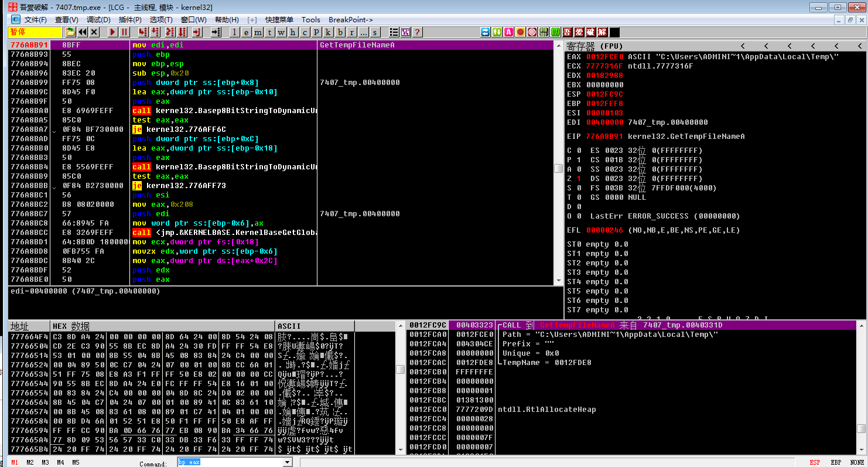Click the red question mark help icon
Image resolution: width=868 pixels, height=467 pixels.
point(418,32)
